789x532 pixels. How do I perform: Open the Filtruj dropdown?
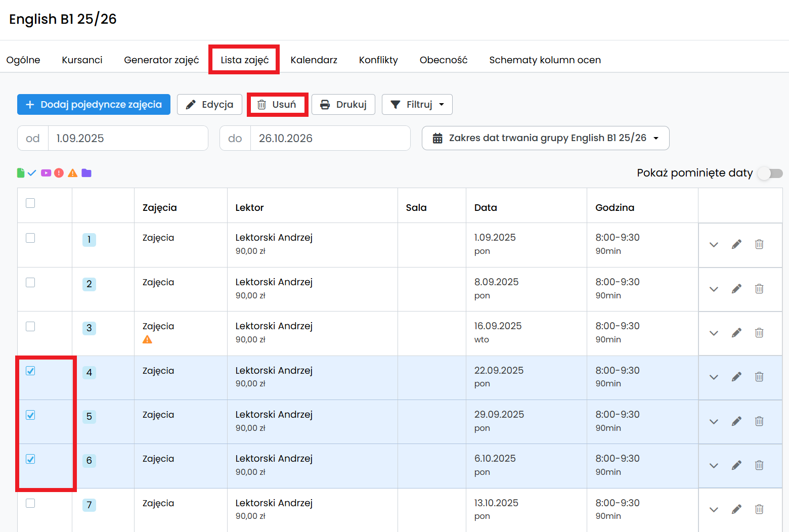coord(417,105)
